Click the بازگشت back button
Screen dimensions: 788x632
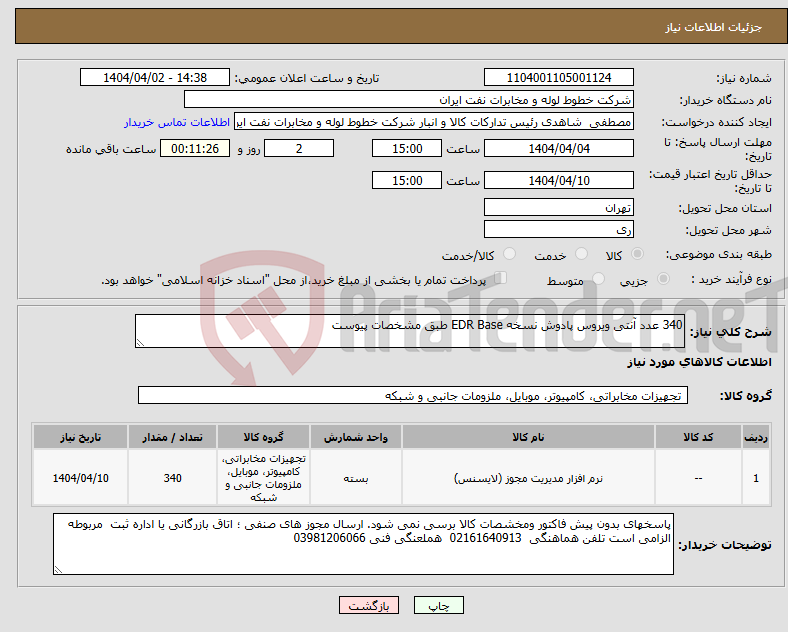point(369,605)
